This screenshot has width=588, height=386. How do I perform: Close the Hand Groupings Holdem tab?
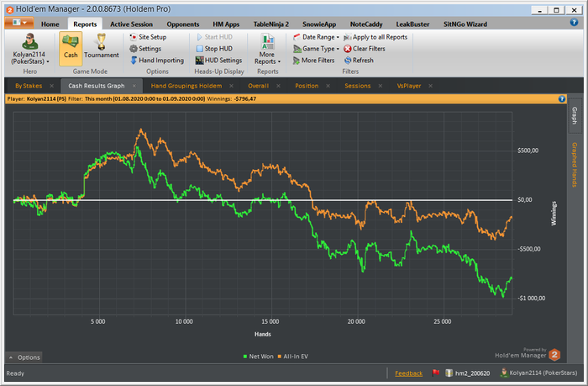pyautogui.click(x=231, y=86)
